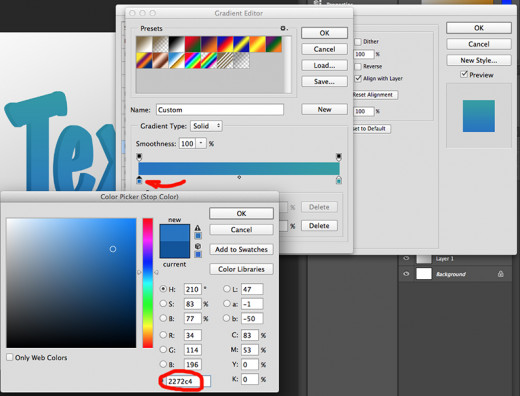
Task: Click New Style... in Layer Style dialog
Action: click(x=479, y=60)
